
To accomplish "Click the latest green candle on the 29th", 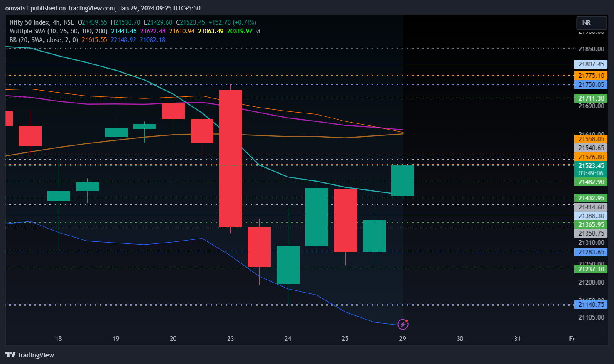I will 403,181.
